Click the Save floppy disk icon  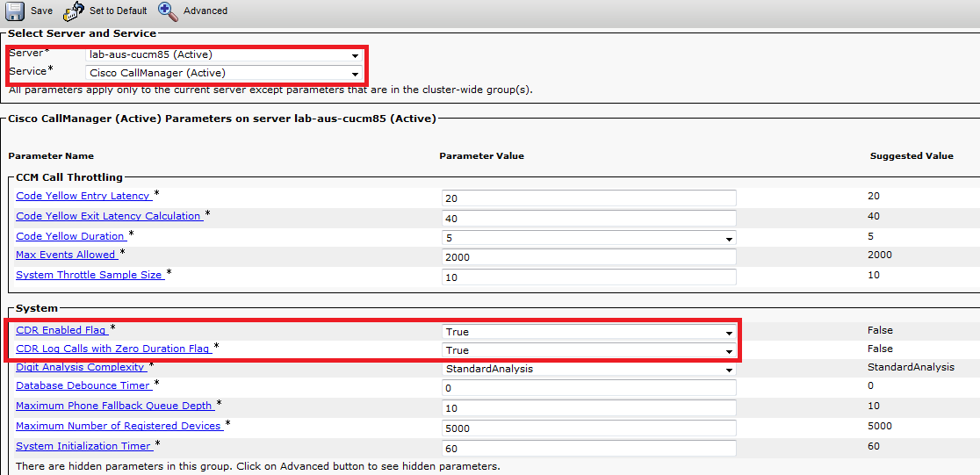(14, 11)
